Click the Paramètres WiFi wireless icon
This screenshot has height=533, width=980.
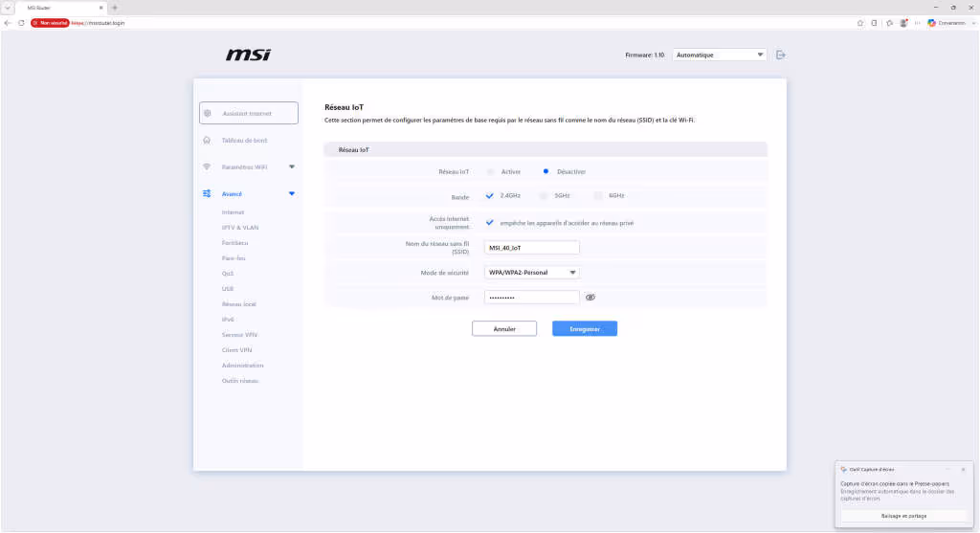click(207, 167)
